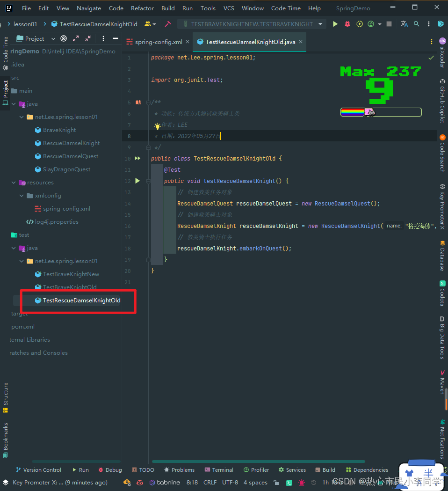The height and width of the screenshot is (491, 448).
Task: Open the Codota side panel
Action: click(x=442, y=293)
